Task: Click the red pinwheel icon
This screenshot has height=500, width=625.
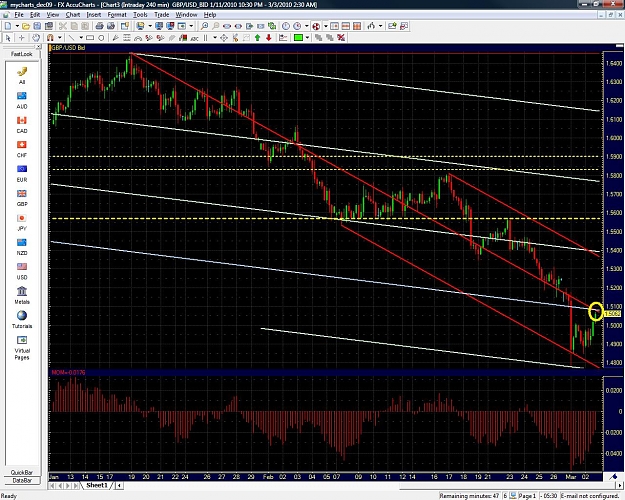Action: [x=316, y=26]
